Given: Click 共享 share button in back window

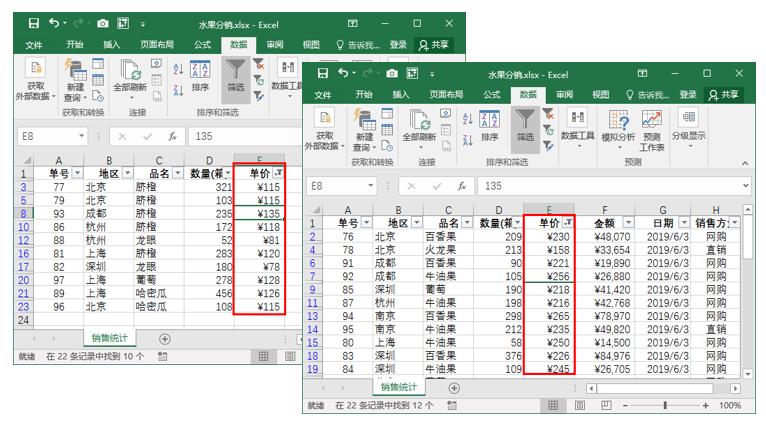Looking at the screenshot, I should [434, 44].
